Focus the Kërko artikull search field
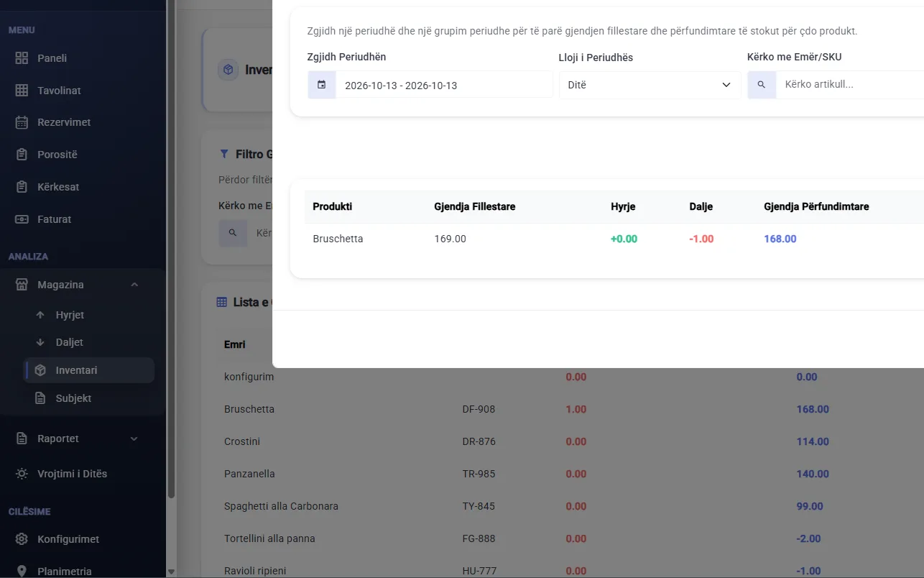This screenshot has height=578, width=924. [850, 85]
